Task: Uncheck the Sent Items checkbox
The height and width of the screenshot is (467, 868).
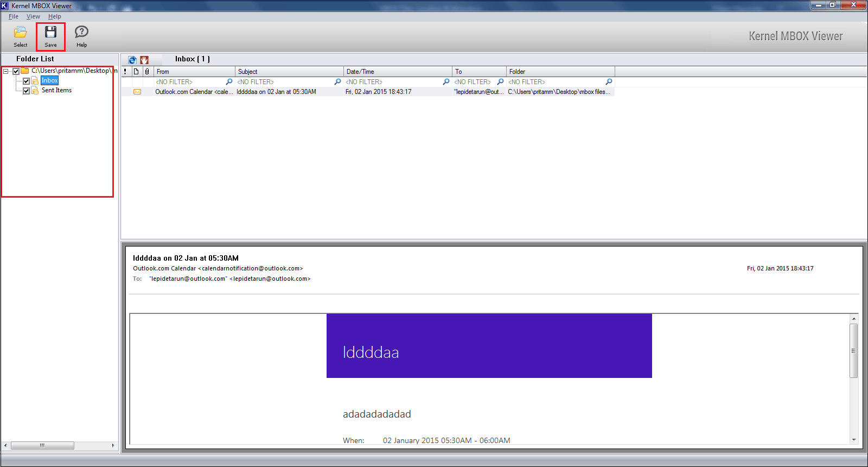Action: (x=26, y=91)
